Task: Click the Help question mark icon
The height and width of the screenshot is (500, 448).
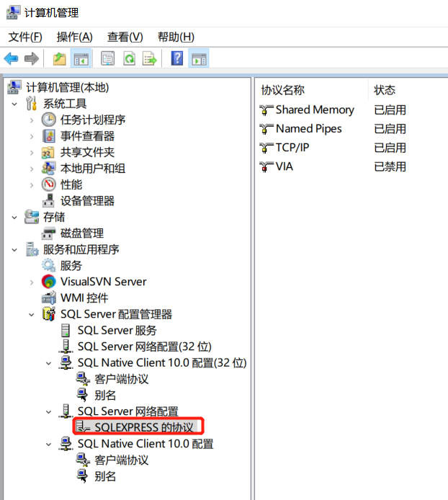Action: pos(177,58)
